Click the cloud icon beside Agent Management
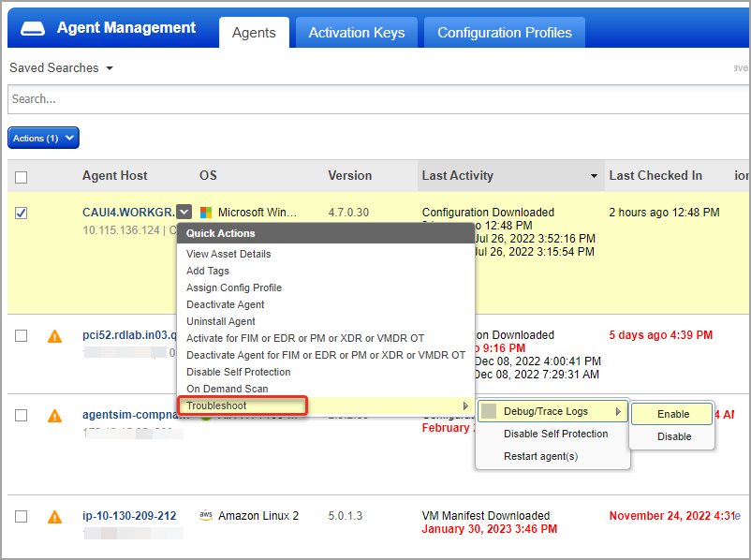This screenshot has height=560, width=751. click(x=34, y=28)
